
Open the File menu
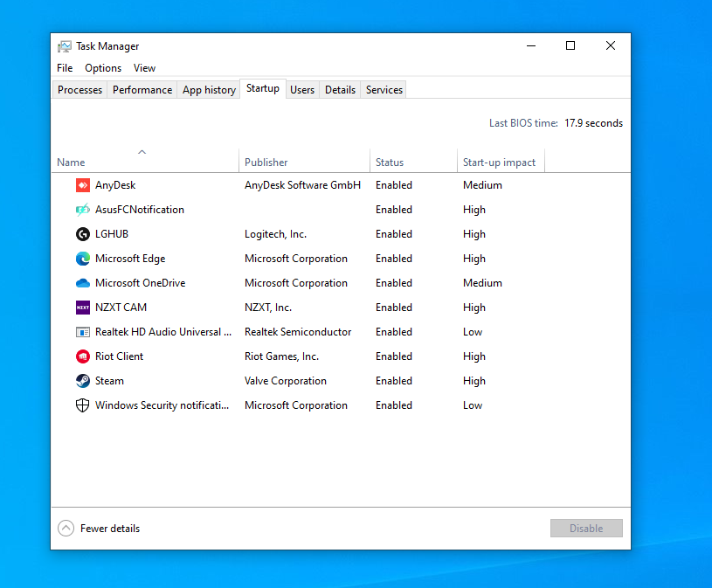pyautogui.click(x=65, y=68)
